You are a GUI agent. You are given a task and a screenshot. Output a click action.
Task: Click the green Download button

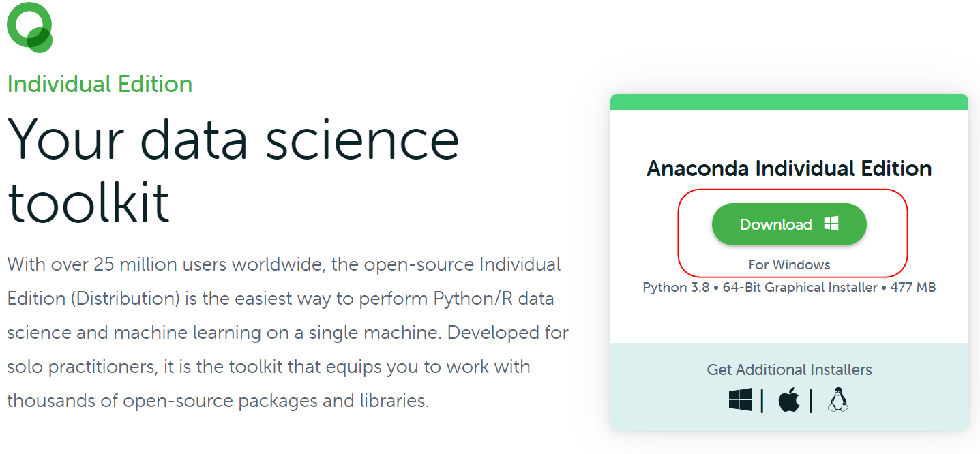pyautogui.click(x=789, y=224)
